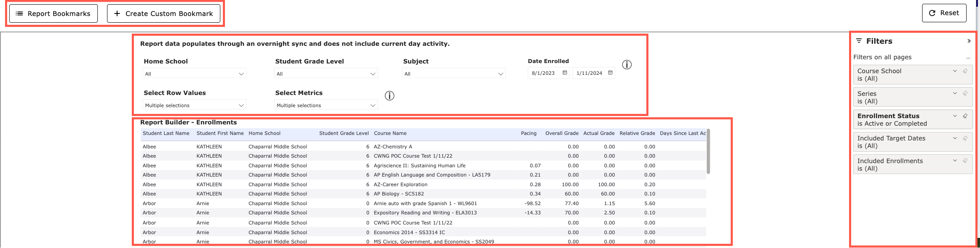This screenshot has width=980, height=248.
Task: Sort by Student First Name column header
Action: [220, 133]
